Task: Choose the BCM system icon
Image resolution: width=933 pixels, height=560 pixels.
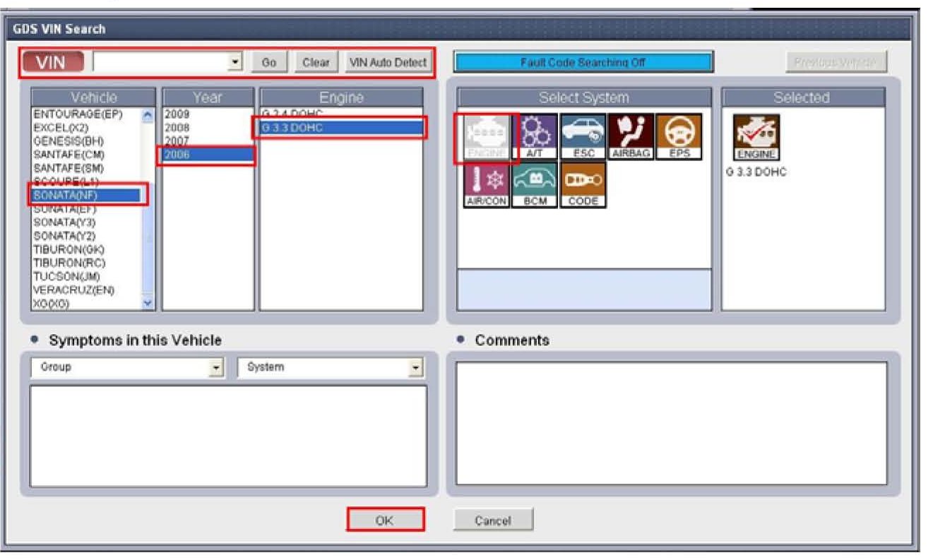Action: click(x=535, y=185)
